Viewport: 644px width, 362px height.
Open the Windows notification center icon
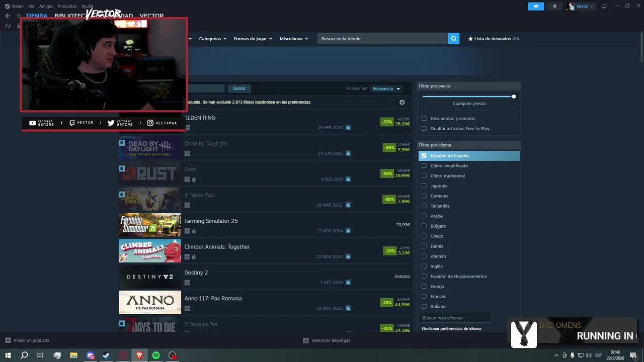point(633,355)
